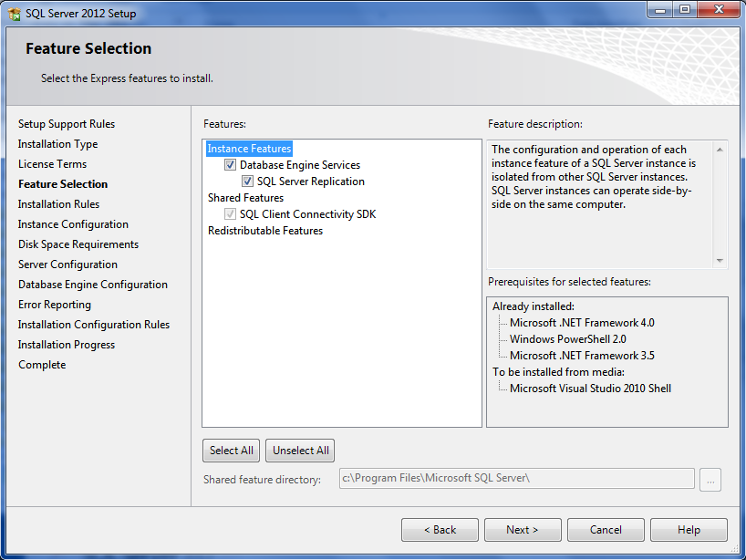Image resolution: width=746 pixels, height=560 pixels.
Task: Open Help for the setup
Action: 689,530
